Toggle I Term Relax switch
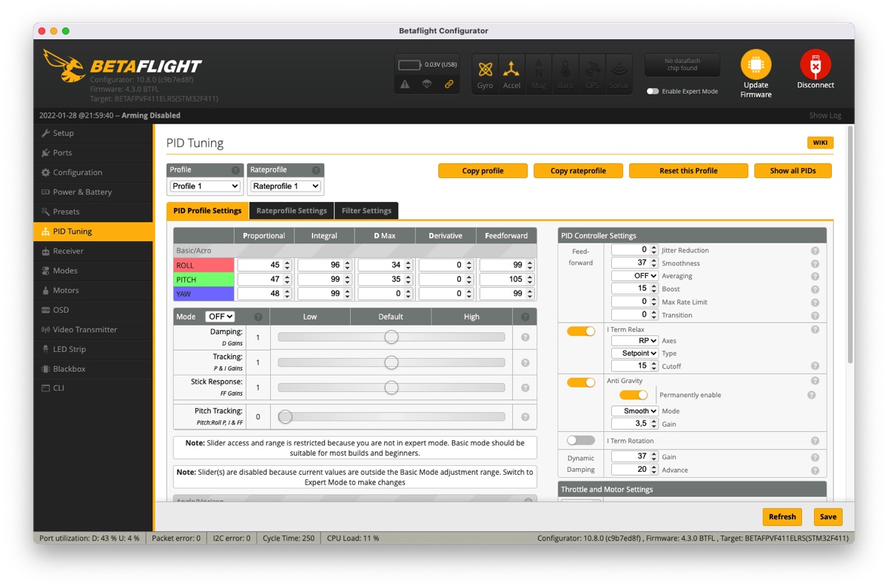 pos(581,331)
